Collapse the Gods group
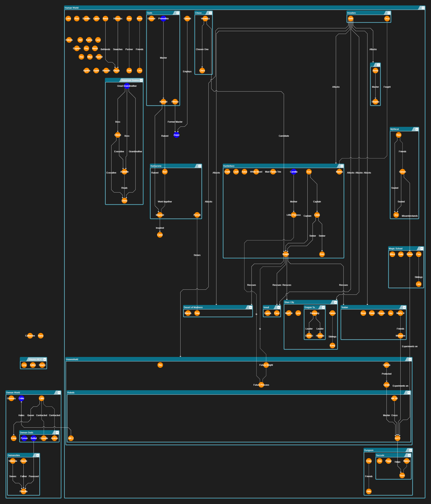 [178, 13]
